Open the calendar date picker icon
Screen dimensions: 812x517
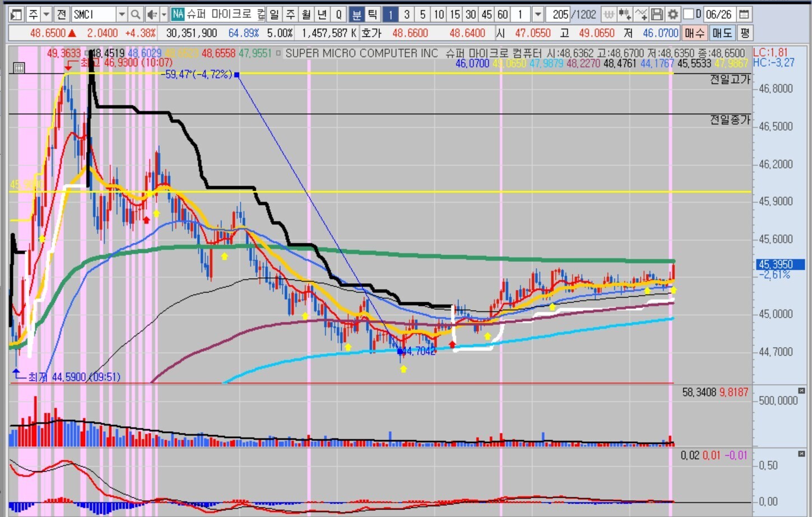coord(744,14)
